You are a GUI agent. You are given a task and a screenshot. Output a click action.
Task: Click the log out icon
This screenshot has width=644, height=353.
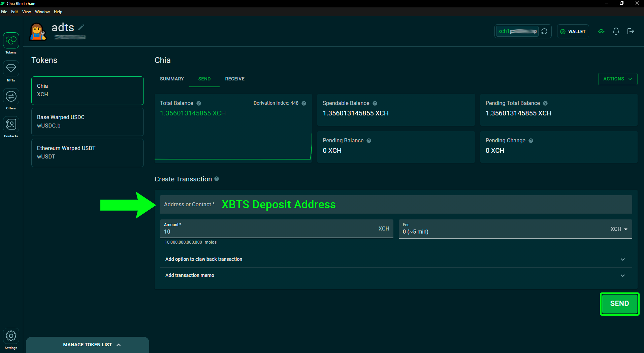[631, 31]
